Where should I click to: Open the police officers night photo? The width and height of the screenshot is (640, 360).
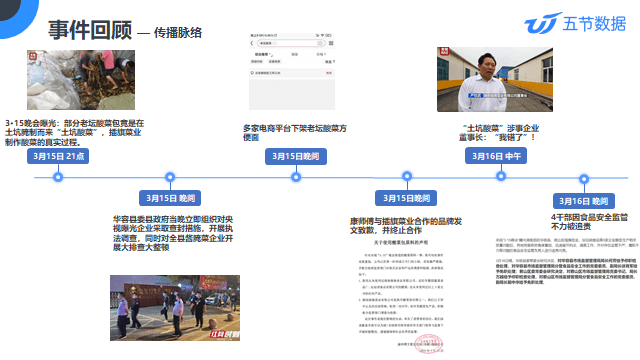point(175,308)
